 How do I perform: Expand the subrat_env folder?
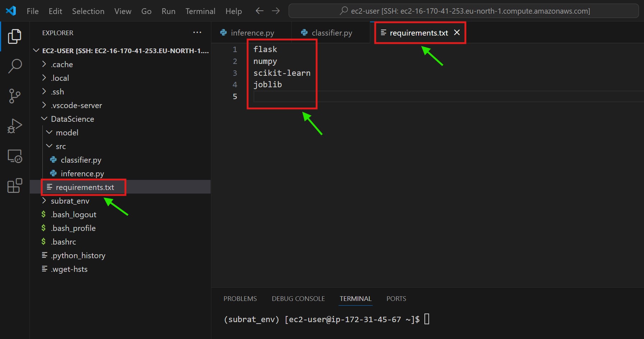[x=70, y=201]
